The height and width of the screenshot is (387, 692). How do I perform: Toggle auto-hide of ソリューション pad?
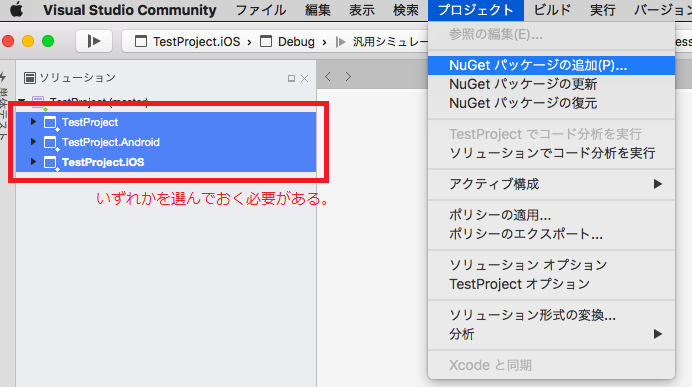pyautogui.click(x=291, y=79)
